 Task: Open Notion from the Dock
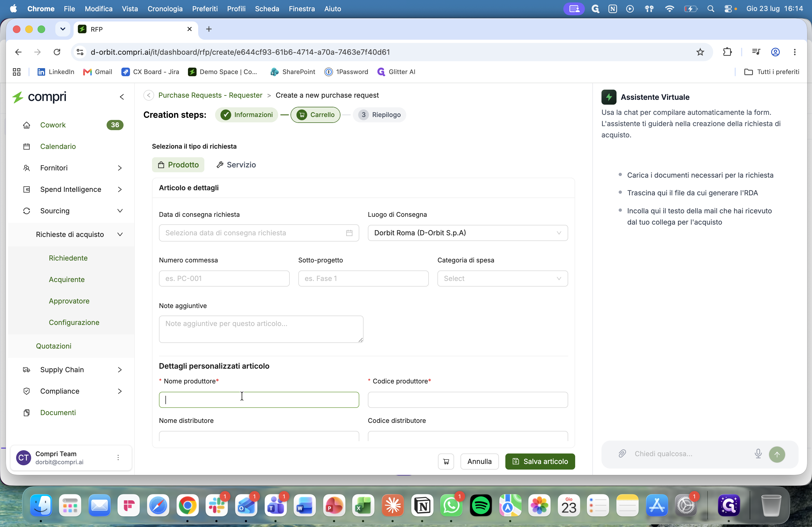[422, 506]
